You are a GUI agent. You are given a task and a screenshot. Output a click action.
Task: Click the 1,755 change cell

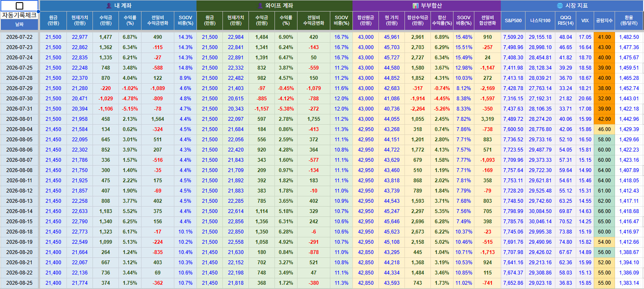coord(314,119)
